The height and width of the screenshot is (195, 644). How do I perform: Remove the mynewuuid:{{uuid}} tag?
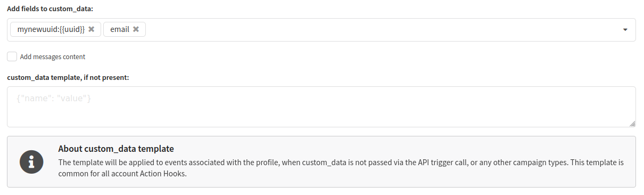point(92,29)
